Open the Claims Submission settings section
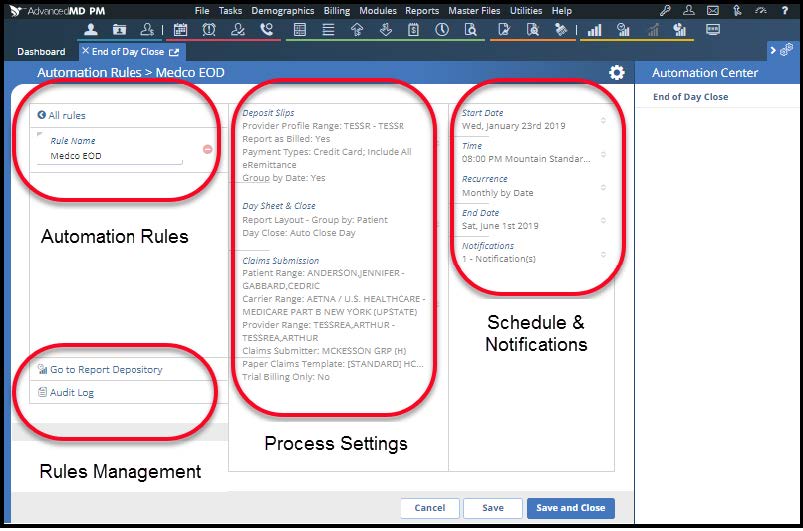This screenshot has width=803, height=531. 281,260
